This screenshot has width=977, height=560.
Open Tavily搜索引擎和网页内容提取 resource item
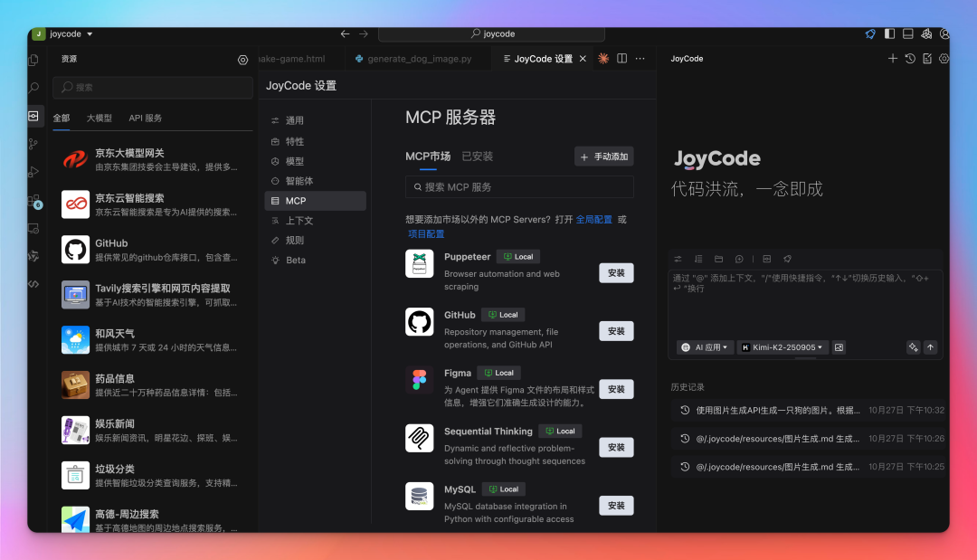click(153, 295)
